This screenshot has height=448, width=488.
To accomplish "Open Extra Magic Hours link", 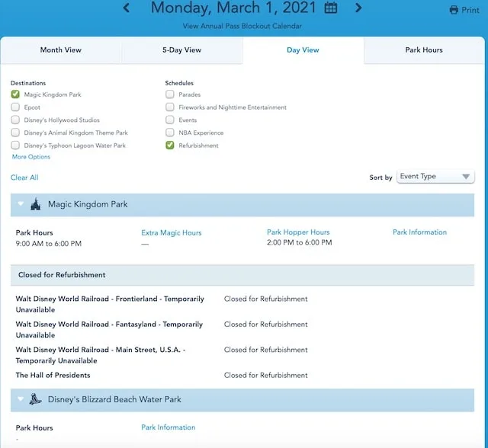I will pos(172,233).
